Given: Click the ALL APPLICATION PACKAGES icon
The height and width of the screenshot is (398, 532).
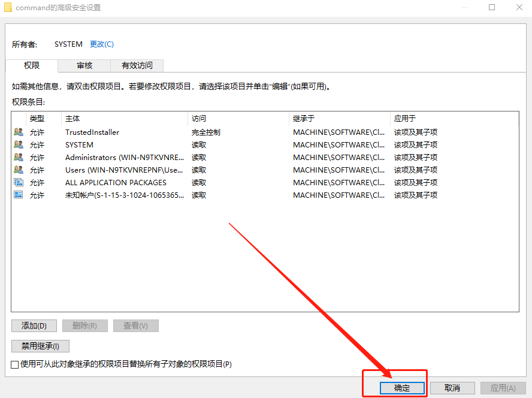Looking at the screenshot, I should [19, 182].
